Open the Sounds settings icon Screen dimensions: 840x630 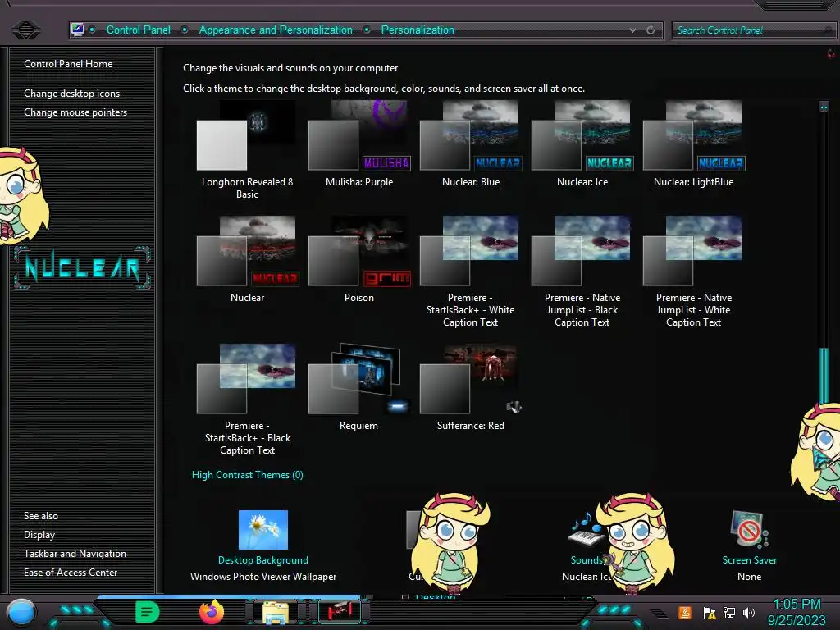[587, 530]
